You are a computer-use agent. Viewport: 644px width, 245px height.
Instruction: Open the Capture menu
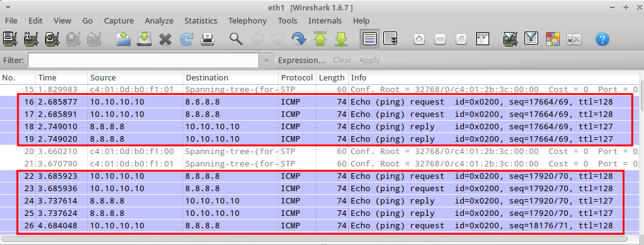tap(119, 20)
